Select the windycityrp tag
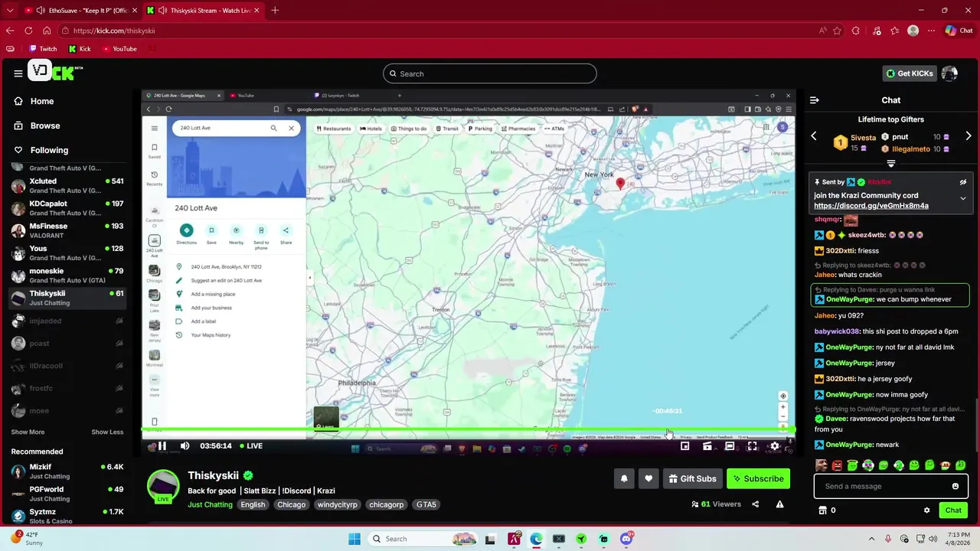 (338, 505)
